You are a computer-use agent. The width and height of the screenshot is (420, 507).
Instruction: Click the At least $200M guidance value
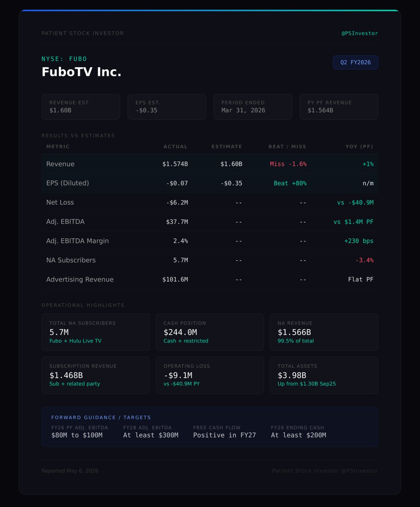click(299, 435)
